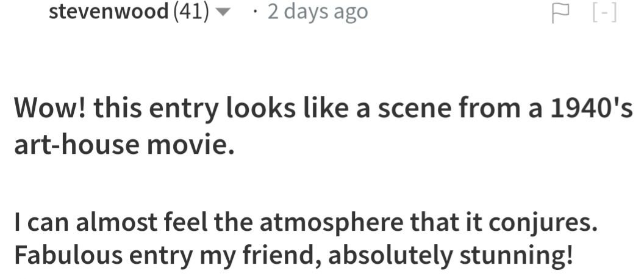644x279 pixels.
Task: Open the stevenwood username profile link
Action: (x=109, y=11)
